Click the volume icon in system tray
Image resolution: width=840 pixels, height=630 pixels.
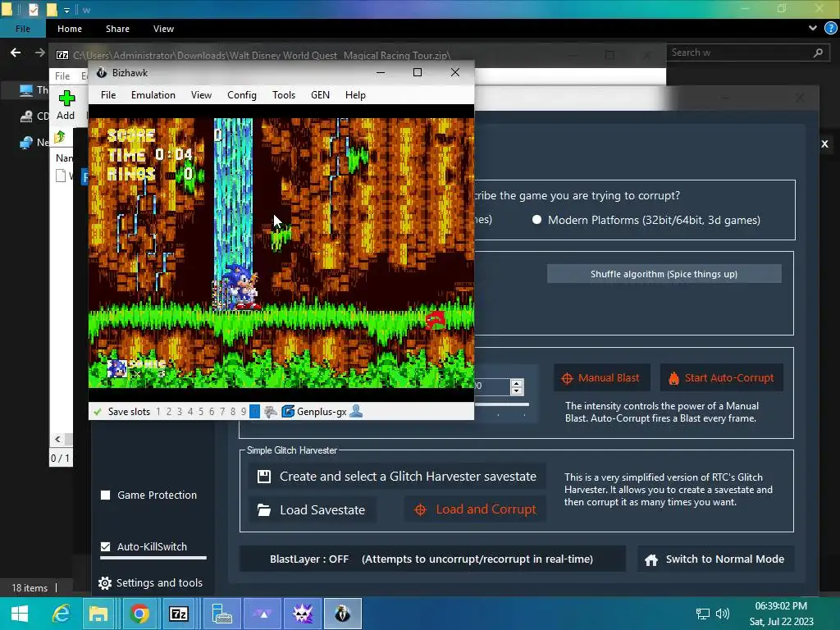pyautogui.click(x=723, y=614)
